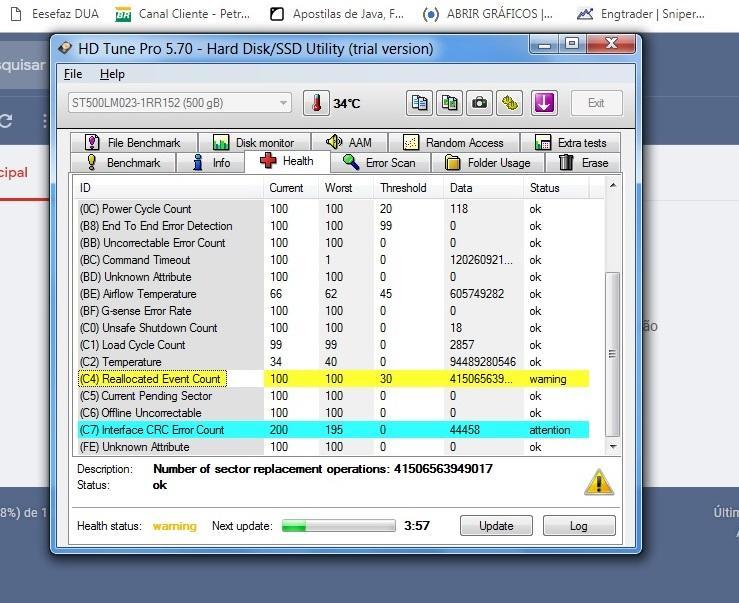The image size is (739, 603).
Task: Switch to the Random Access tab
Action: pyautogui.click(x=454, y=142)
